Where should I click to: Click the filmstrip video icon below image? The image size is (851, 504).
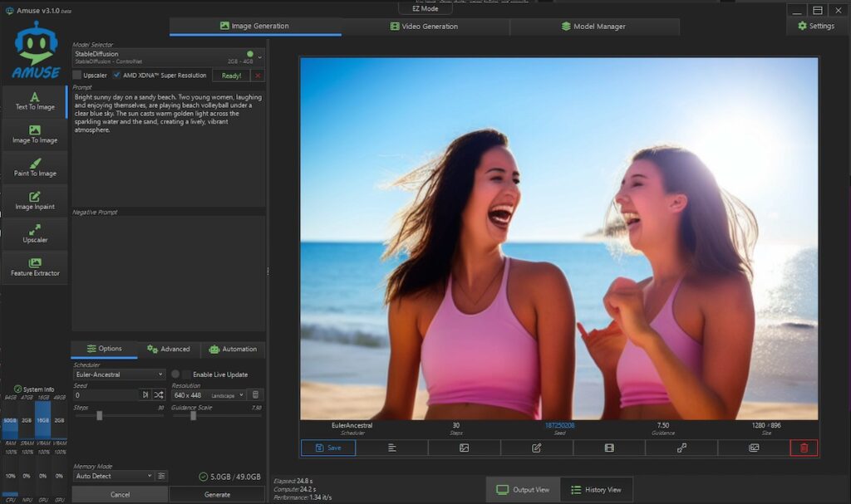[x=609, y=448]
